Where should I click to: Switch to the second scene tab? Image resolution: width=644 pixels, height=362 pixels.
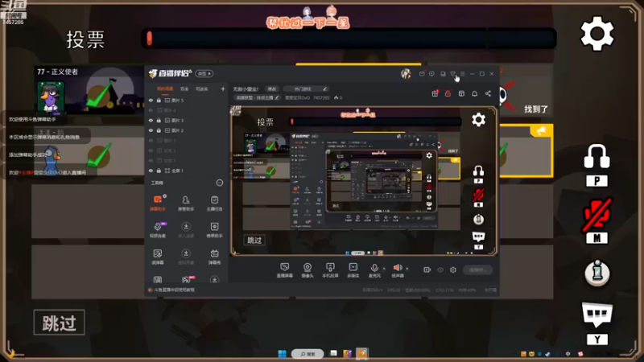tap(184, 88)
